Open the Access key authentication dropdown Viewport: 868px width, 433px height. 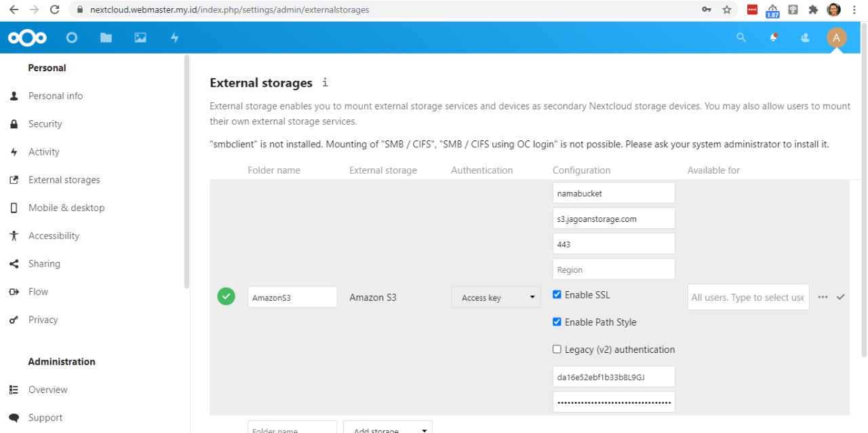pyautogui.click(x=496, y=297)
